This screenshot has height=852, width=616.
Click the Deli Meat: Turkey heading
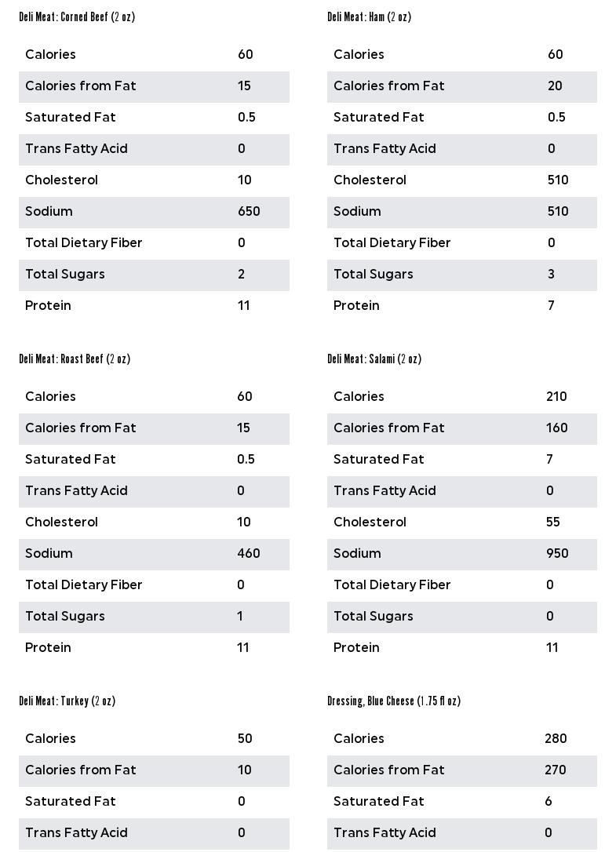67,701
